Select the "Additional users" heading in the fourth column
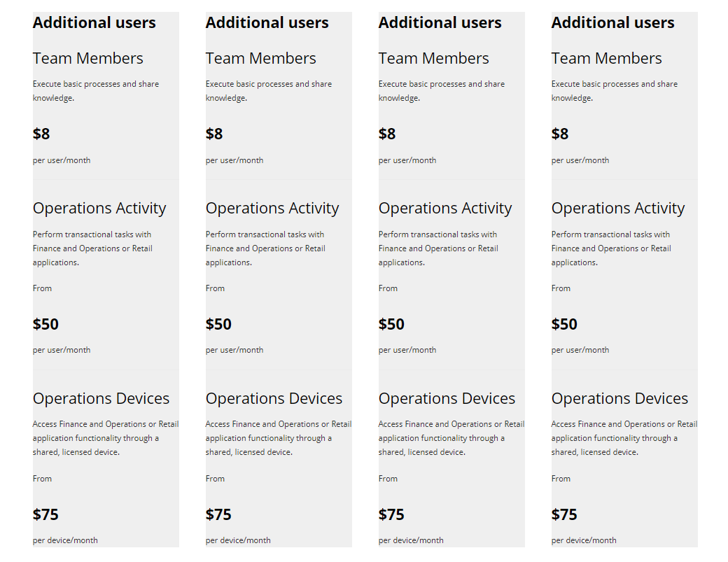The image size is (728, 562). 612,22
